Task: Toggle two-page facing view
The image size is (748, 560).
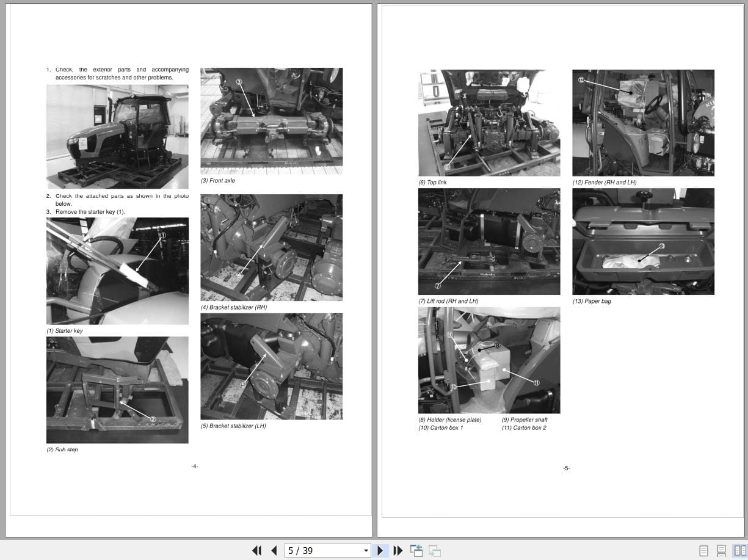Action: [x=740, y=551]
